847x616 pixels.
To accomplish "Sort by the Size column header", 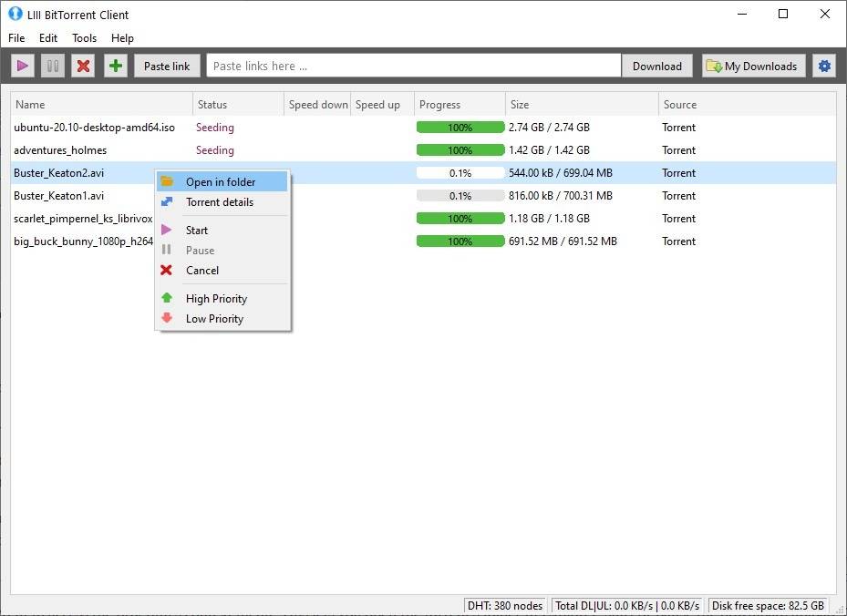I will [x=582, y=104].
